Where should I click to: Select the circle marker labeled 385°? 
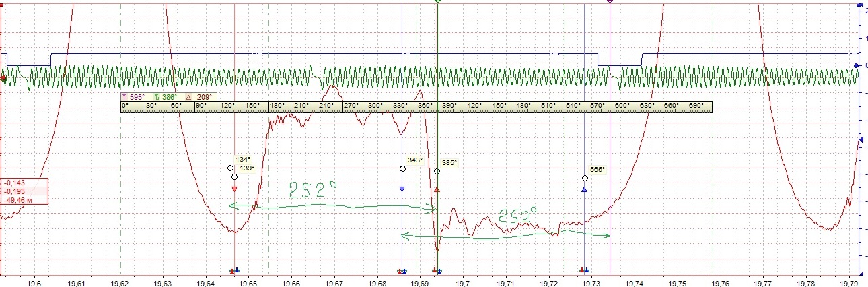(437, 172)
